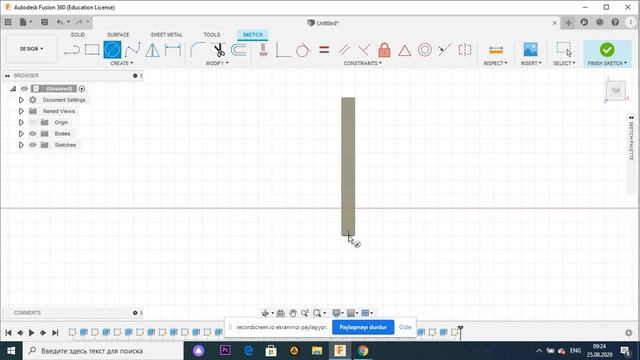Click the active SKETCH tab
Viewport: 640px width, 360px height.
tap(253, 35)
